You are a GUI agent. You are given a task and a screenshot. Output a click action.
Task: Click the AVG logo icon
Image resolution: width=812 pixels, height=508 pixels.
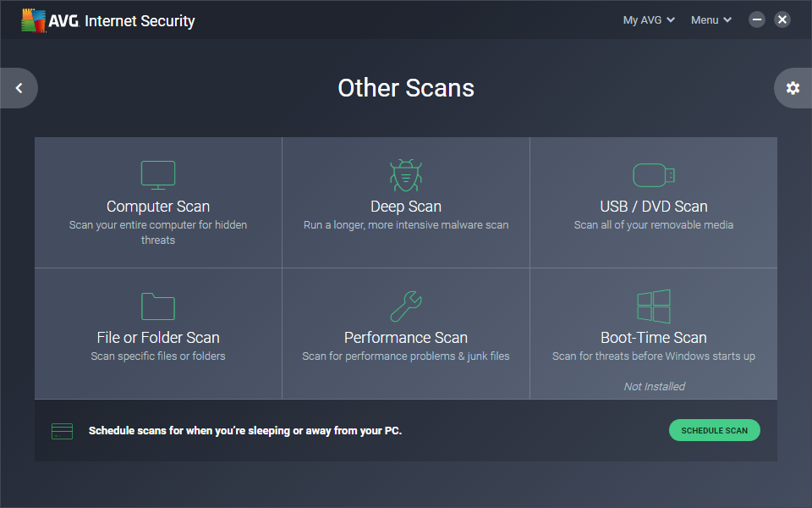[x=34, y=20]
